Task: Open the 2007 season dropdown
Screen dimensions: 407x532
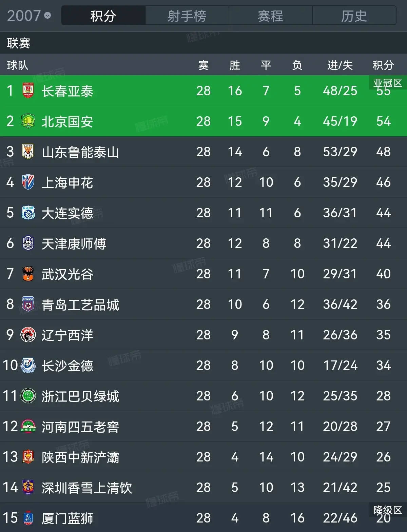Action: tap(29, 16)
